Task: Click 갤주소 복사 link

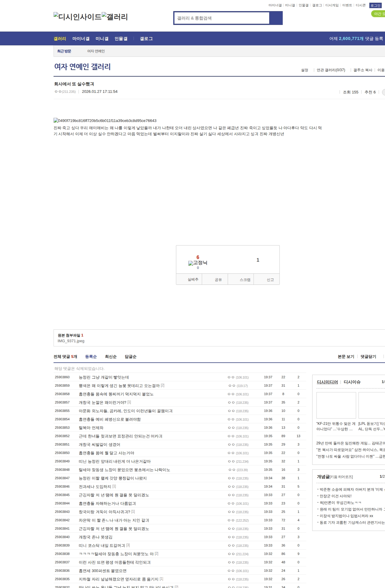Action: (x=363, y=70)
